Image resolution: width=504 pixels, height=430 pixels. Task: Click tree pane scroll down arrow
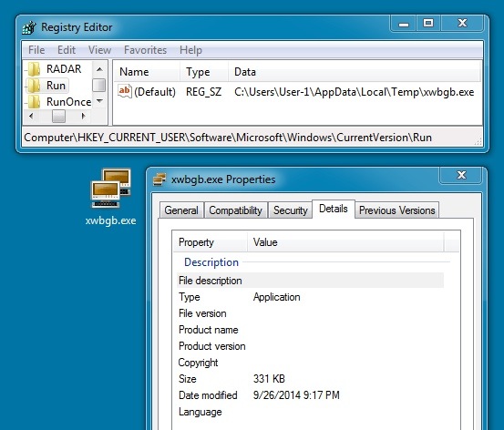[x=99, y=101]
